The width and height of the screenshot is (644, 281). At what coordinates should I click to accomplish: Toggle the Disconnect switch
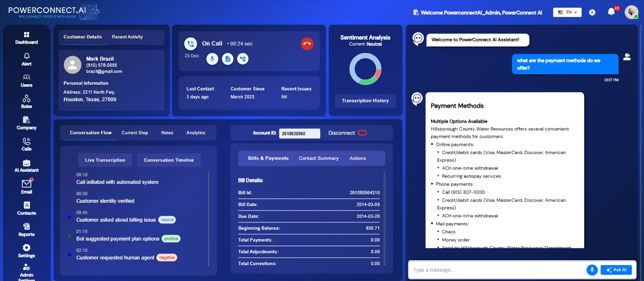[362, 133]
